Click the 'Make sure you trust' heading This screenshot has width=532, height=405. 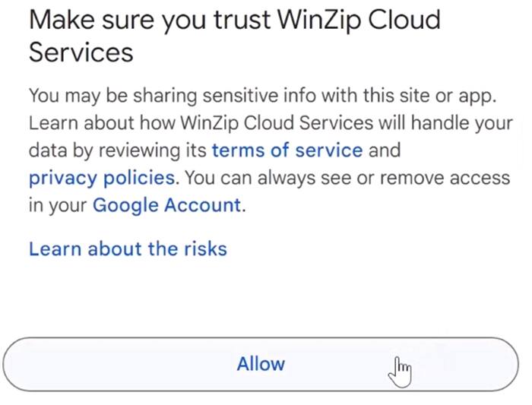coord(152,20)
